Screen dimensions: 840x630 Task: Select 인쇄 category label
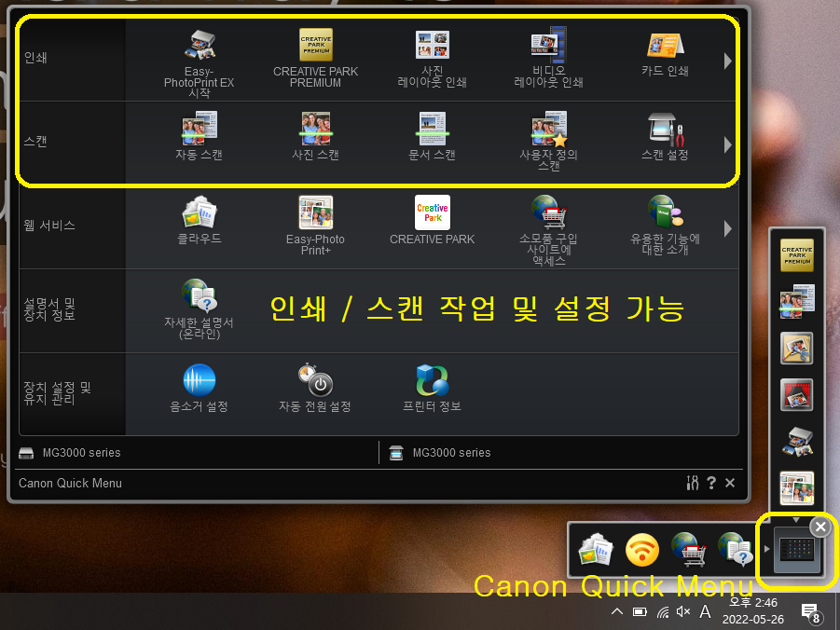pos(35,58)
